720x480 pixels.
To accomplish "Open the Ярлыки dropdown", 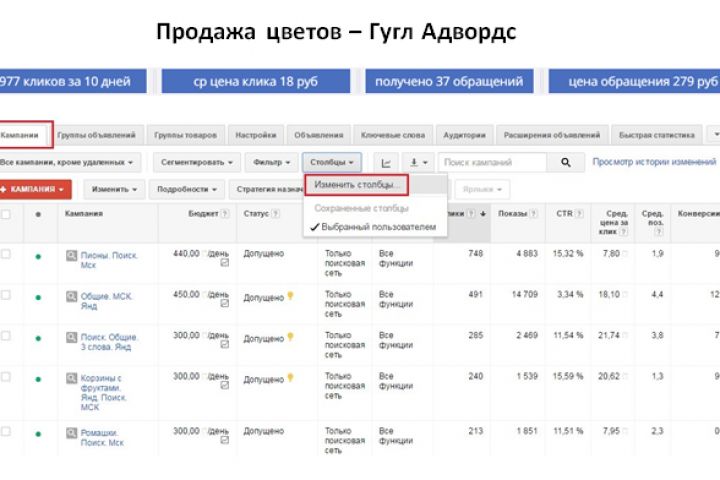I will click(482, 189).
